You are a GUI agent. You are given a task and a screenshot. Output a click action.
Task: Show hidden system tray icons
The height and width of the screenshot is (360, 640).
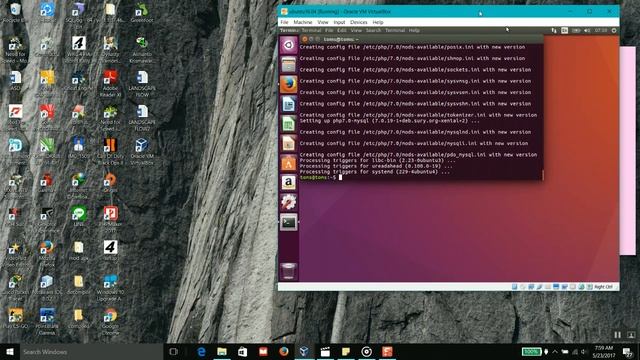(555, 351)
